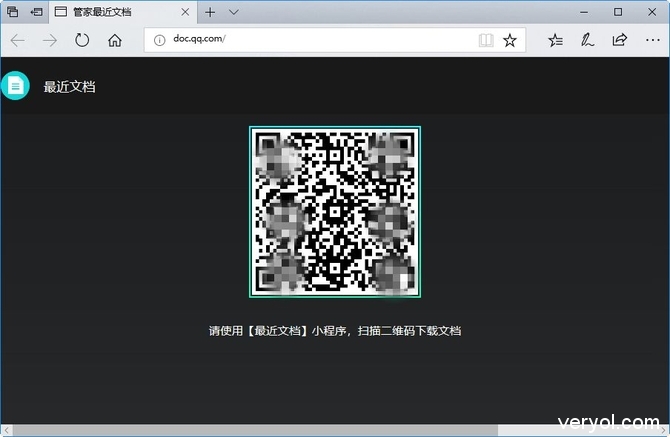Open a new tab with plus button
Screen dimensions: 670x437
click(210, 12)
